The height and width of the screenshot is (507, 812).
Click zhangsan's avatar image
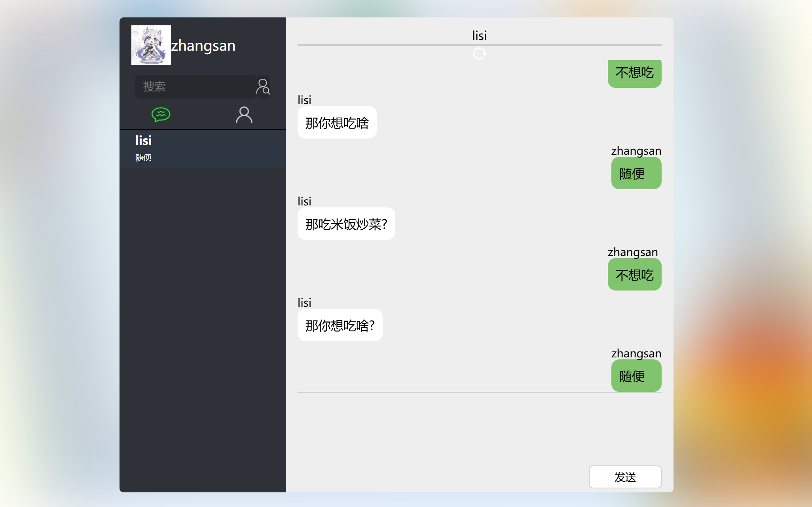pos(151,45)
